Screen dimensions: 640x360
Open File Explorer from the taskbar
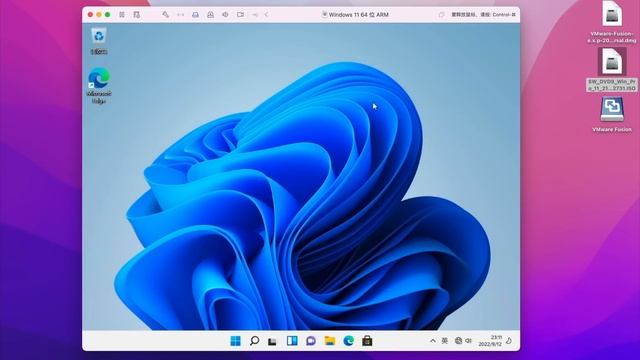[x=329, y=341]
